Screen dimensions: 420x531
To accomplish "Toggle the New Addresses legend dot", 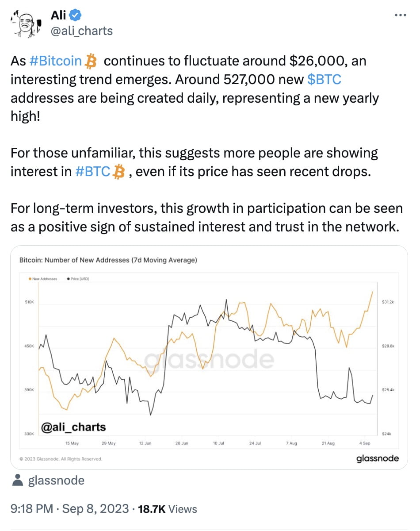I will [29, 279].
